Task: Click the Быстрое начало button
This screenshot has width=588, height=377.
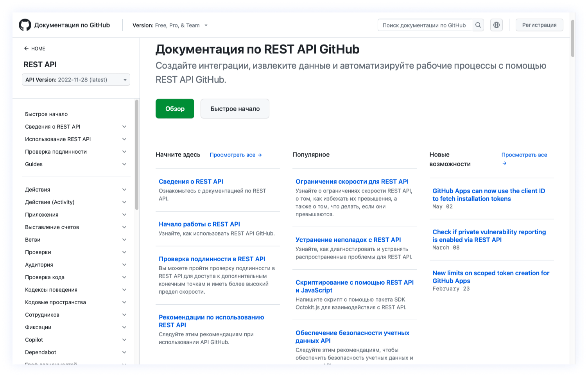Action: (235, 109)
